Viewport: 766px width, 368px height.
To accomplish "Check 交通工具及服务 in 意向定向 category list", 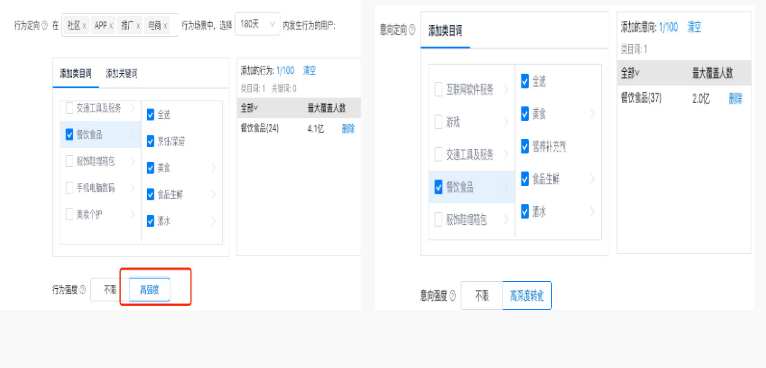I will pos(438,154).
